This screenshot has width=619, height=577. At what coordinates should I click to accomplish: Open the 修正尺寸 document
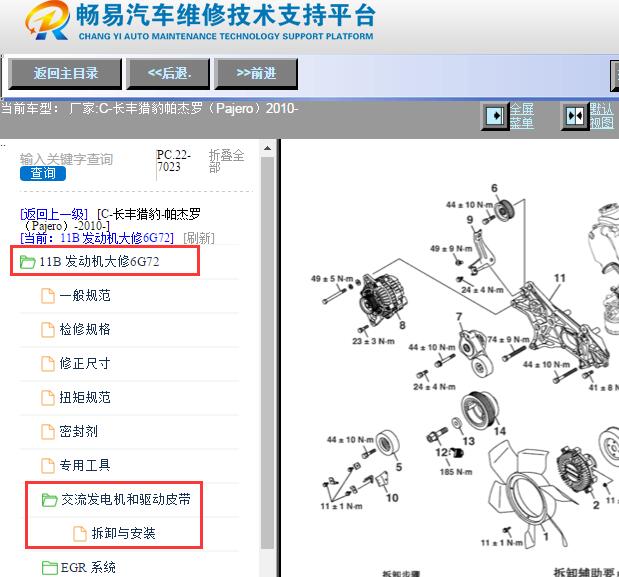tap(85, 363)
